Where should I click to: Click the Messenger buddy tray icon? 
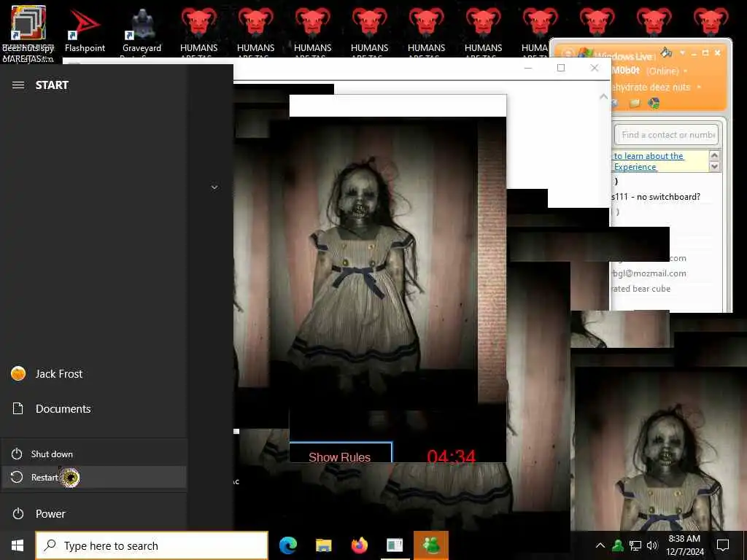click(x=618, y=545)
